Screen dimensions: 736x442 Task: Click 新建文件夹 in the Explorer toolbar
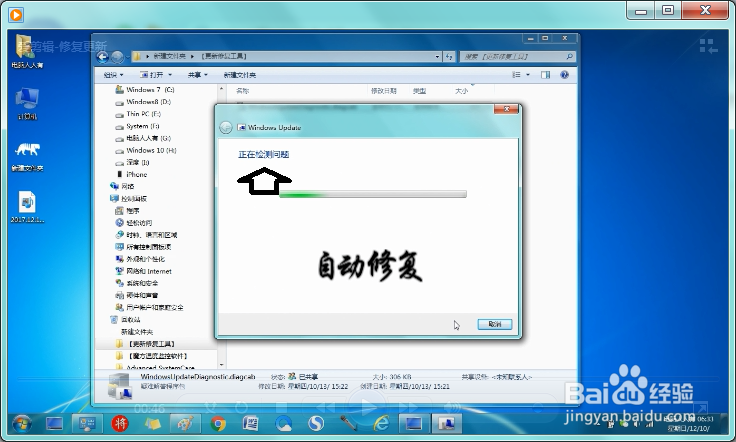(239, 75)
